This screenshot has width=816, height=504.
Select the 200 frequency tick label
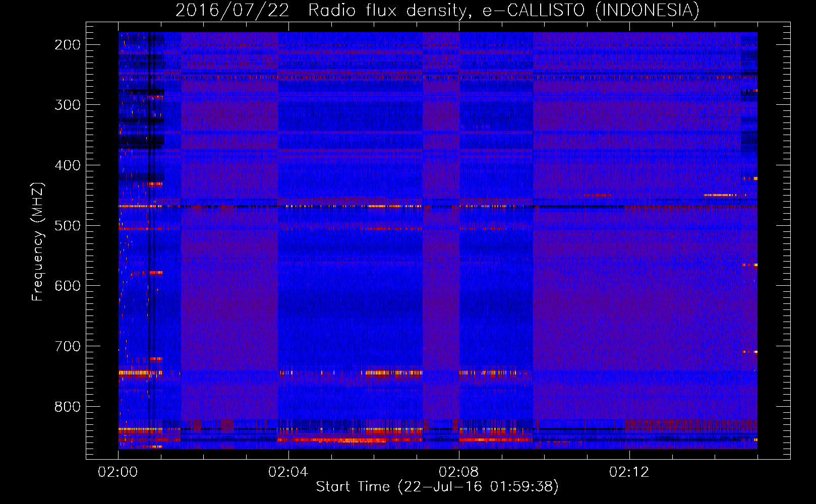(x=68, y=45)
